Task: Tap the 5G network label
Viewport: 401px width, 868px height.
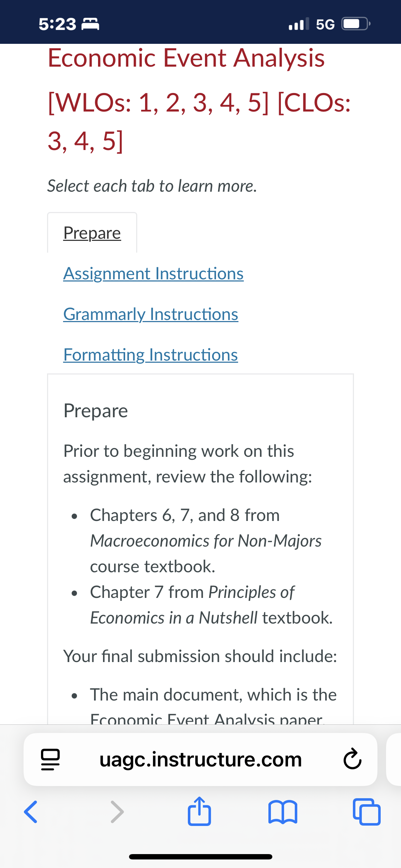Action: coord(325,24)
